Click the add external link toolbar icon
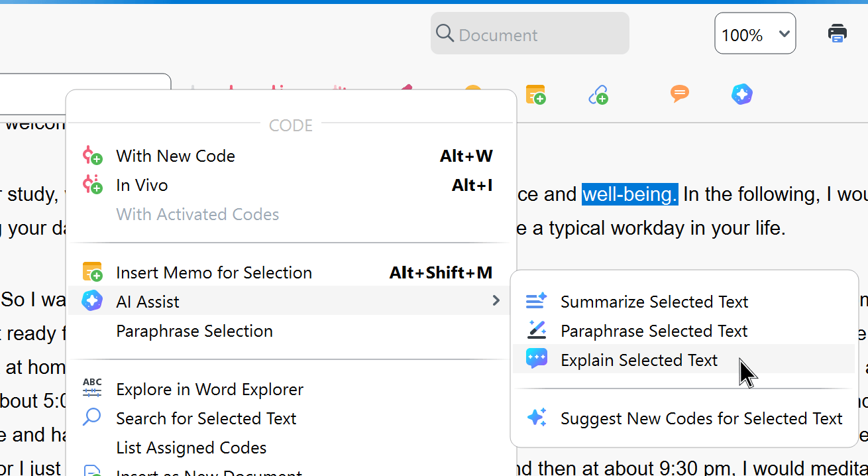Viewport: 868px width, 476px height. coord(598,94)
